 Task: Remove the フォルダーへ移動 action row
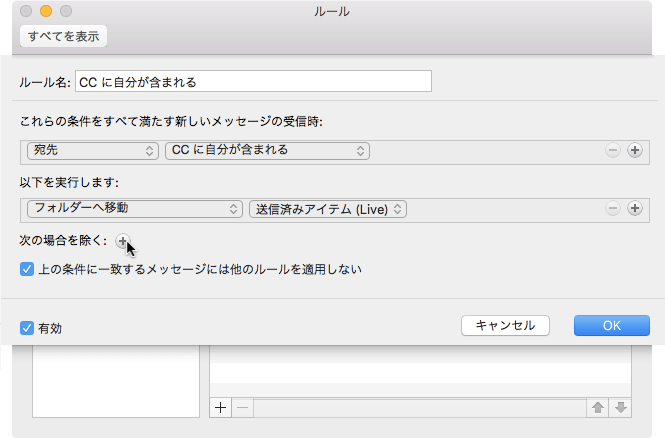click(x=612, y=209)
